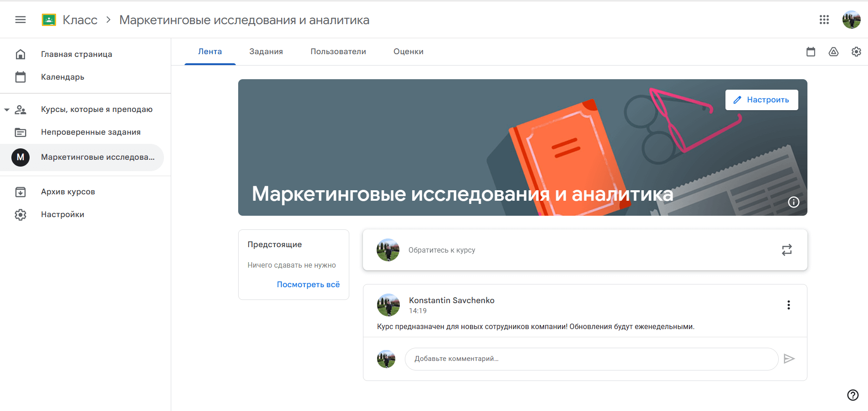Switch to the Задания tab
Viewport: 868px width, 411px height.
click(266, 51)
